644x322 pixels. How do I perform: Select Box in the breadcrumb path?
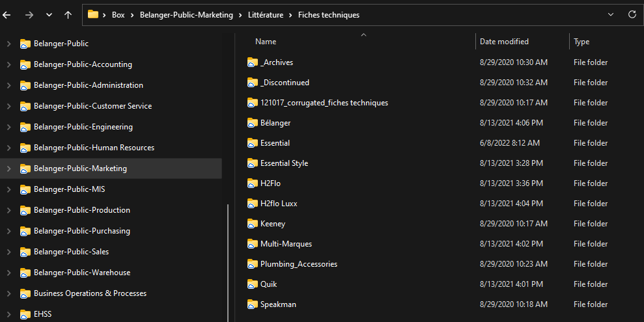(119, 15)
